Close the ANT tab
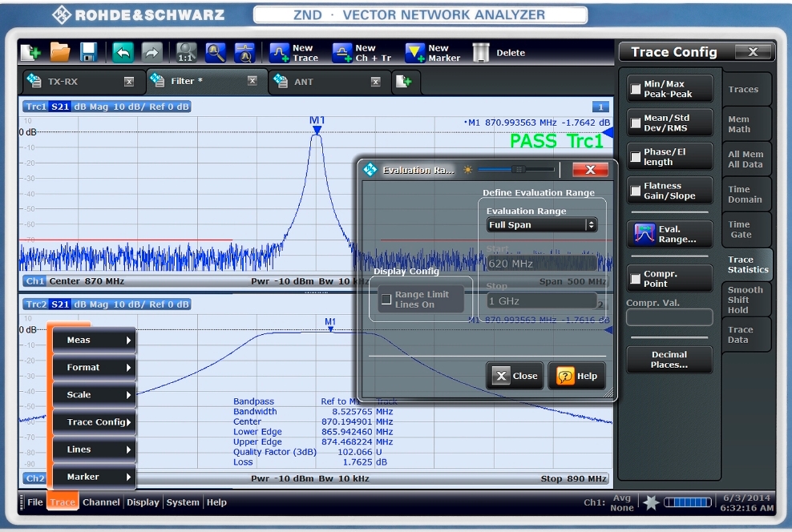This screenshot has height=532, width=792. [375, 81]
